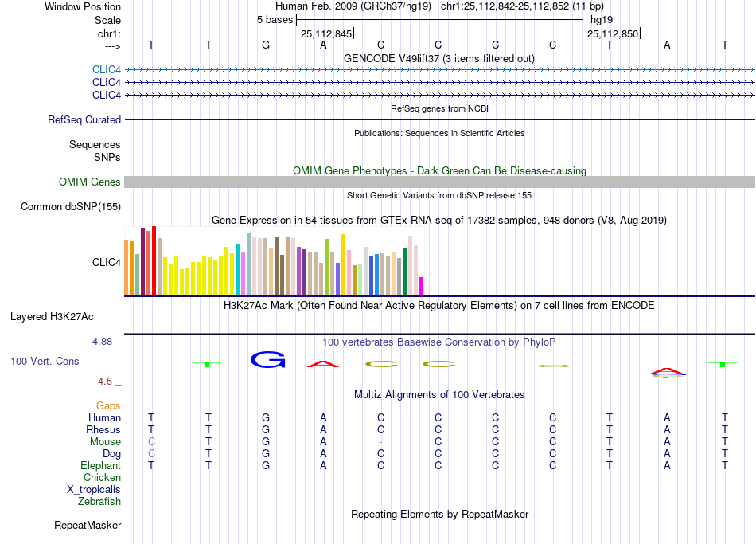Click the 25,112,845 position marker
The width and height of the screenshot is (756, 544).
[327, 33]
